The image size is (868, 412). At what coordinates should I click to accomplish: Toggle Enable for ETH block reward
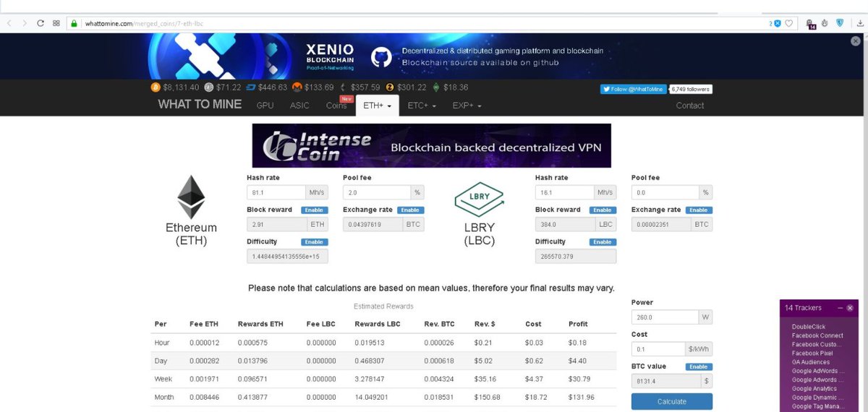pos(313,210)
